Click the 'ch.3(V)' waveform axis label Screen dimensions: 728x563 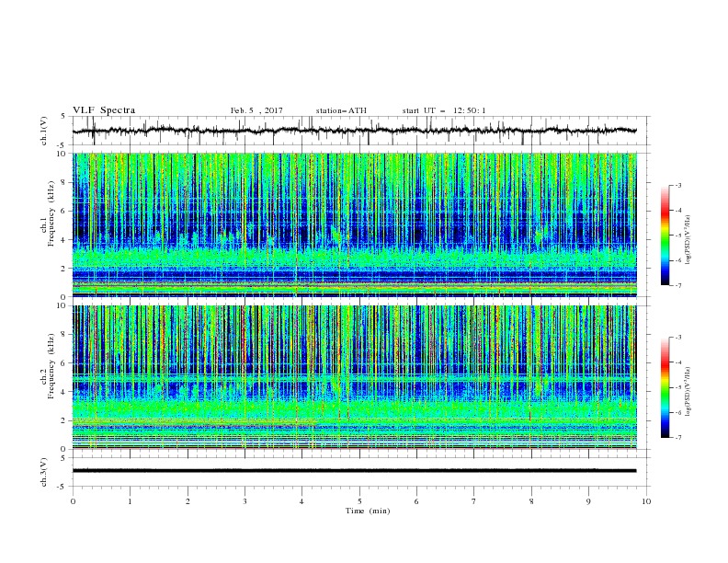44,472
